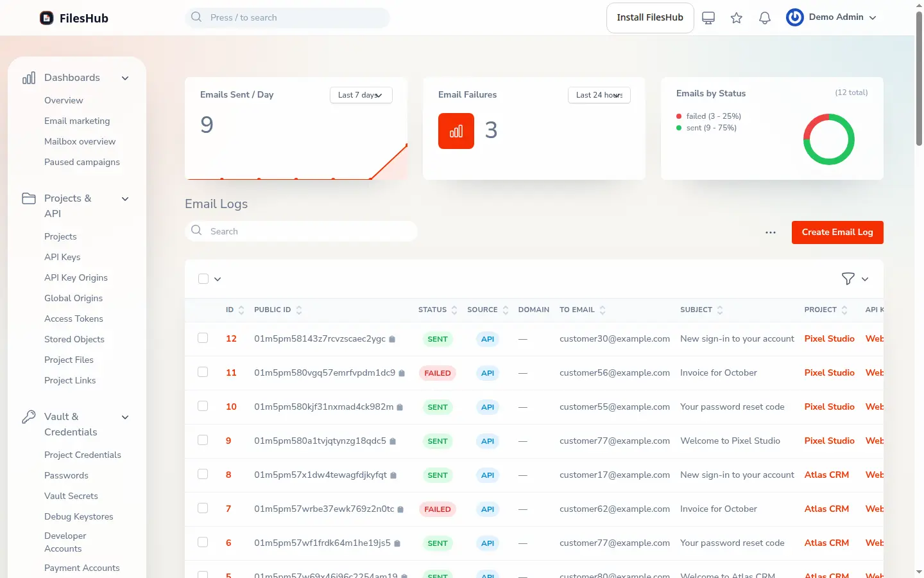Click the FilesHub logo icon
Image resolution: width=924 pixels, height=578 pixels.
pos(47,18)
